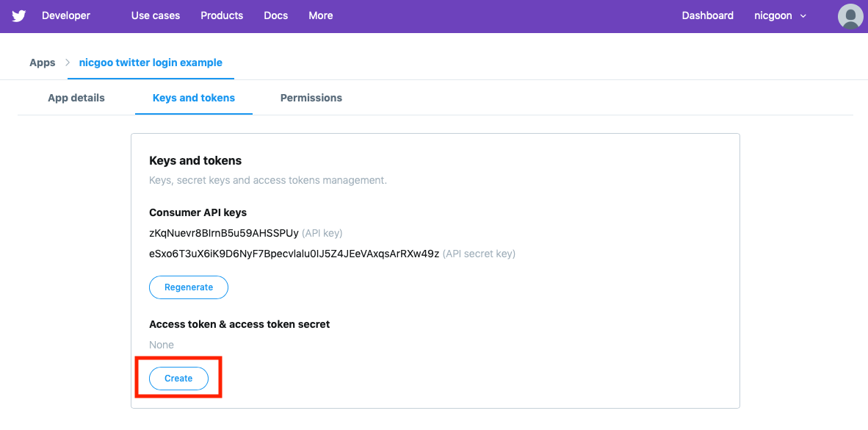Image resolution: width=868 pixels, height=430 pixels.
Task: Open the user avatar profile icon
Action: coord(850,16)
